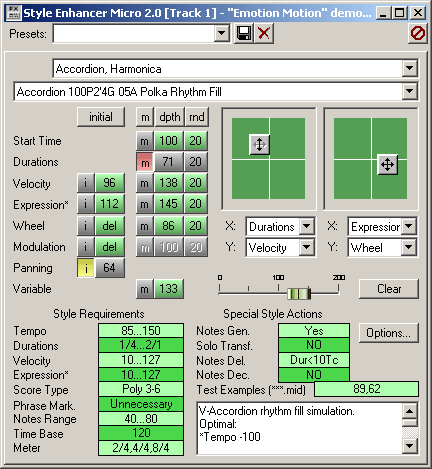
Task: Click the FX icon in title bar
Action: point(14,13)
